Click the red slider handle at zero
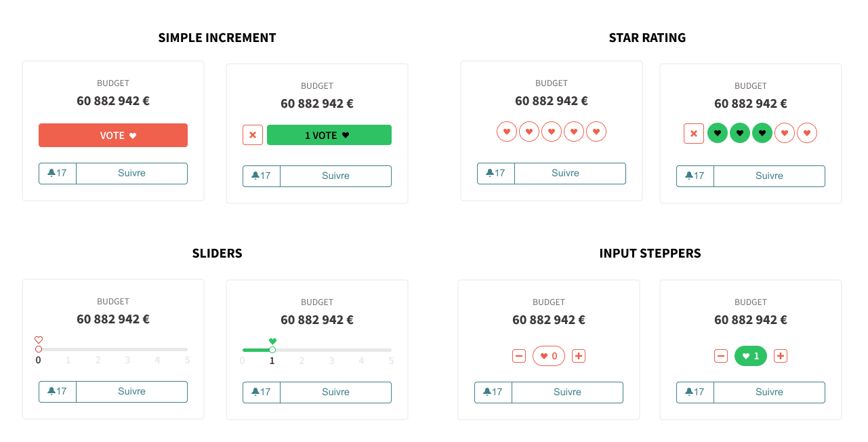 (39, 349)
